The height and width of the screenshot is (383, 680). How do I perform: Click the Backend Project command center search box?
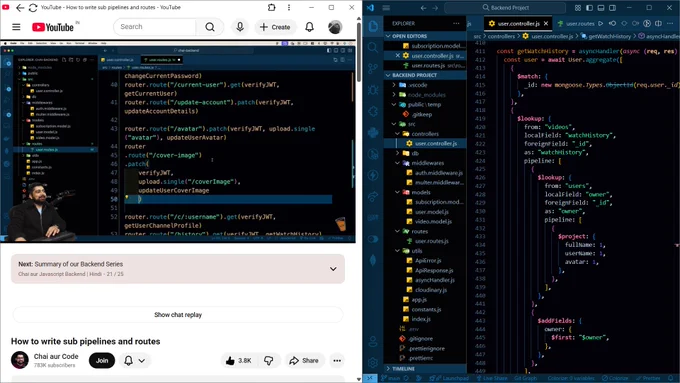505,8
